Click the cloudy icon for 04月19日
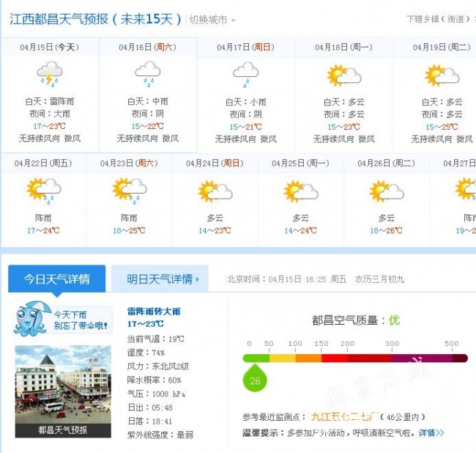Screen dimensions: 476x453 coord(442,75)
